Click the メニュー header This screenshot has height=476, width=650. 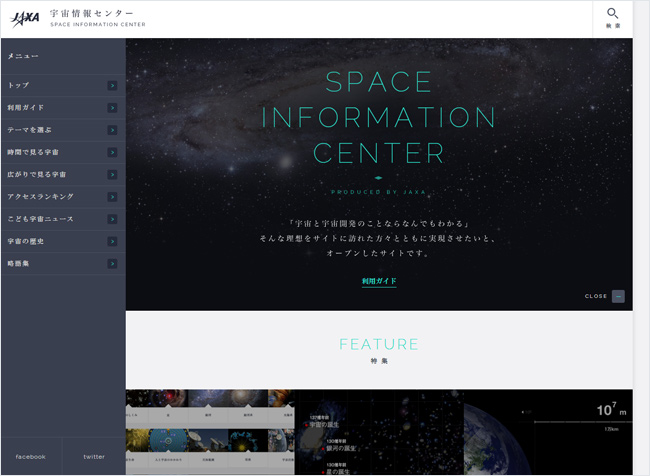[x=23, y=56]
